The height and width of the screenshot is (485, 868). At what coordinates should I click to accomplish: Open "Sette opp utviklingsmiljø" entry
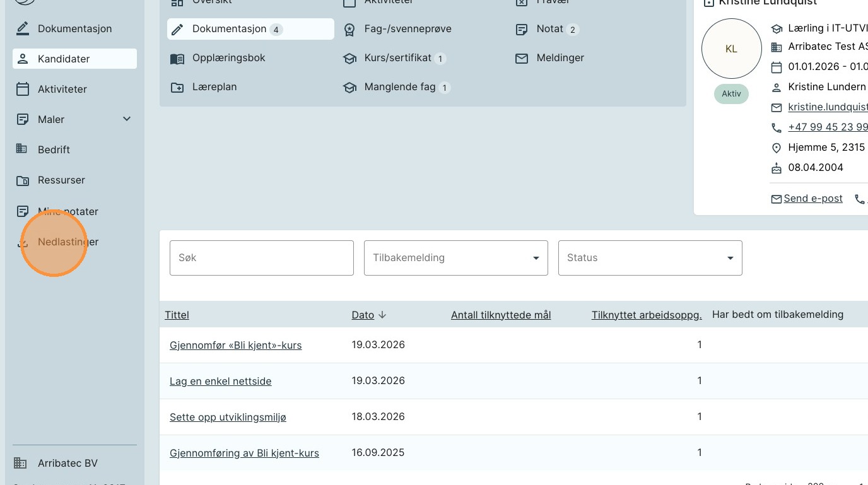click(228, 418)
